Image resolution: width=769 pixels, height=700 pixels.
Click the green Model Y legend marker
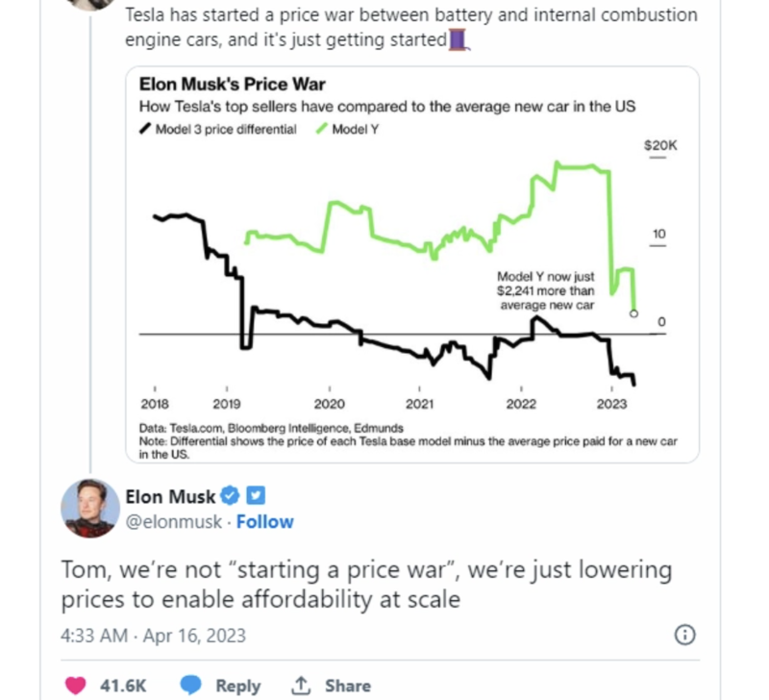click(x=322, y=129)
